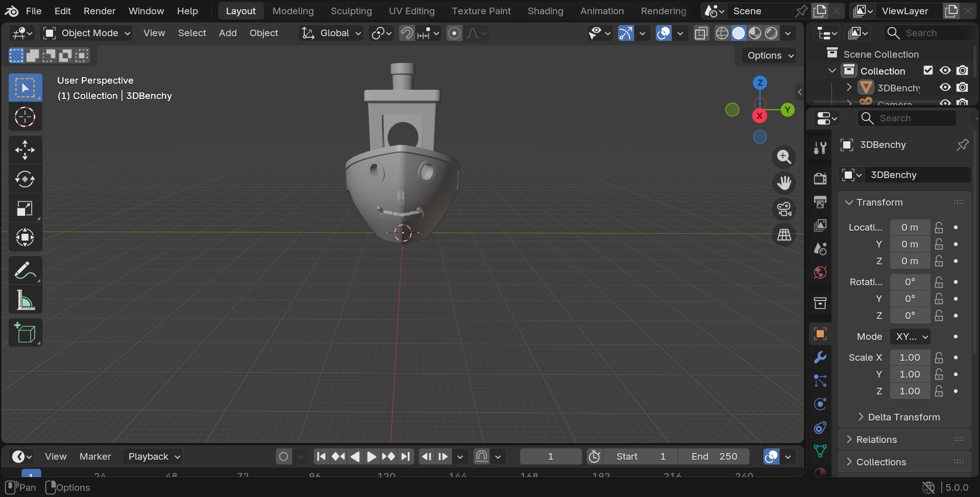
Task: Switch to Wireframe viewport shading
Action: tap(722, 33)
